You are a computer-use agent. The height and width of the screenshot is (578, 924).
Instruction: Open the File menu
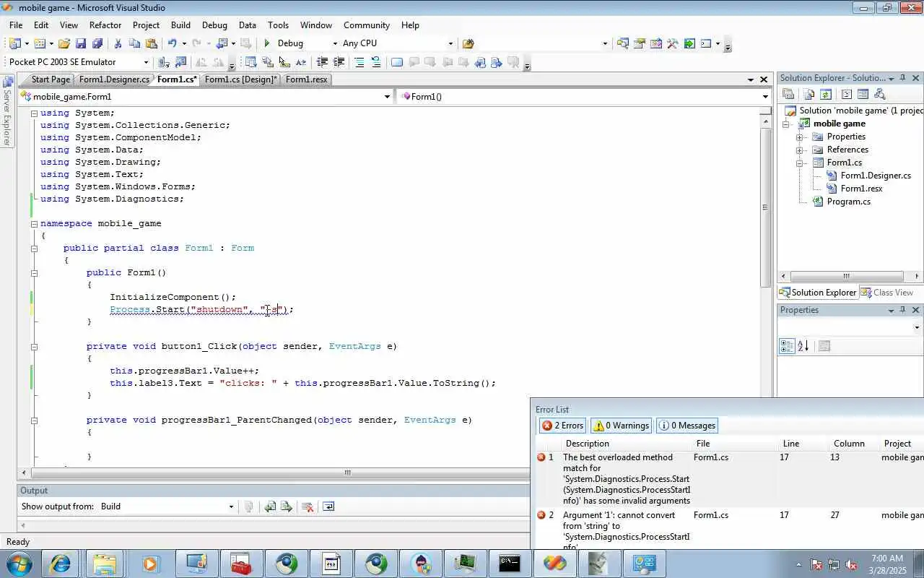(x=15, y=25)
